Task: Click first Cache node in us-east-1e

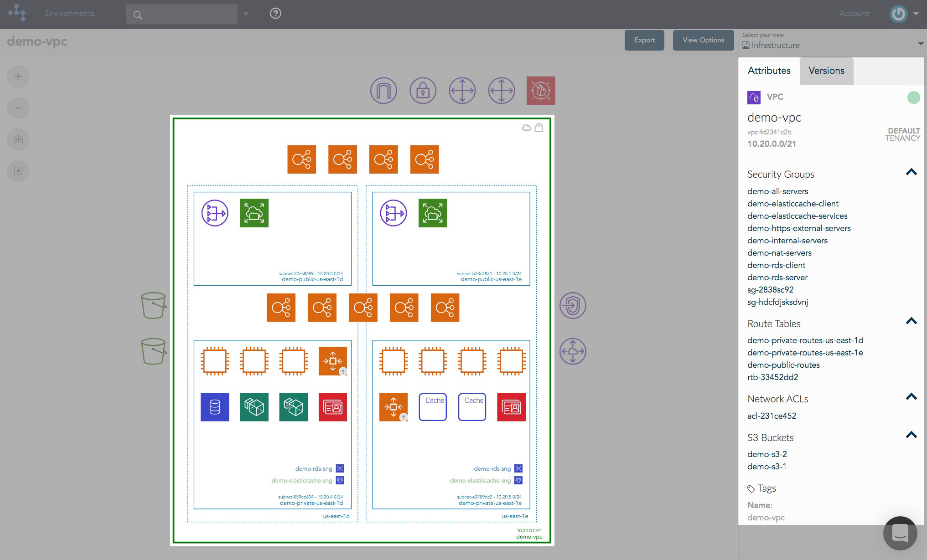Action: [x=433, y=407]
